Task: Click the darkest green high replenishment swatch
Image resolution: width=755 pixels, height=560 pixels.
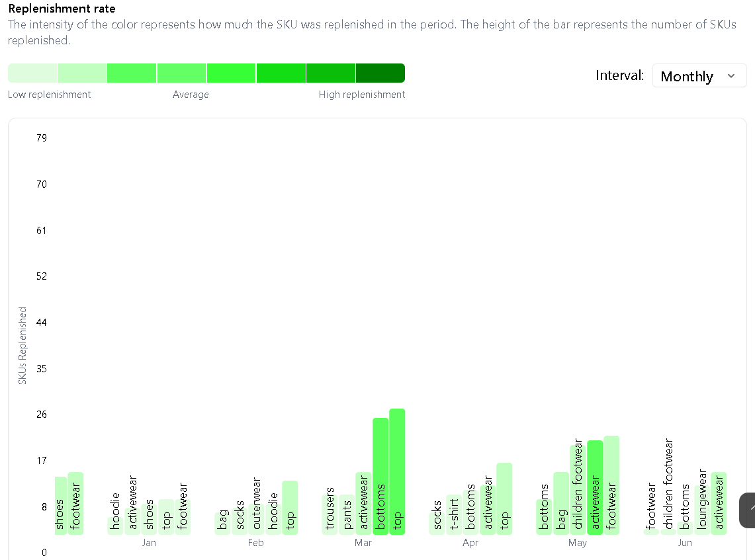Action: coord(380,73)
